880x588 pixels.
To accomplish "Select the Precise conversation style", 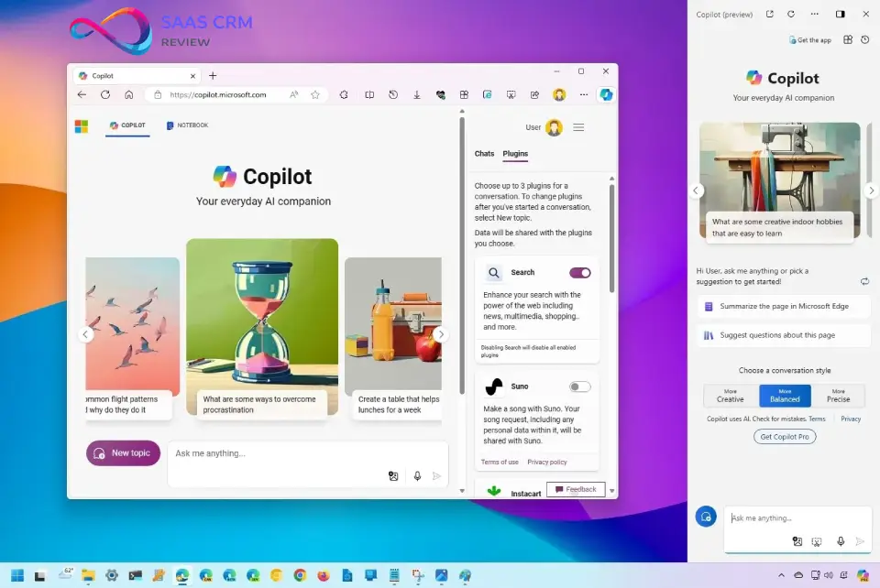I will 838,396.
